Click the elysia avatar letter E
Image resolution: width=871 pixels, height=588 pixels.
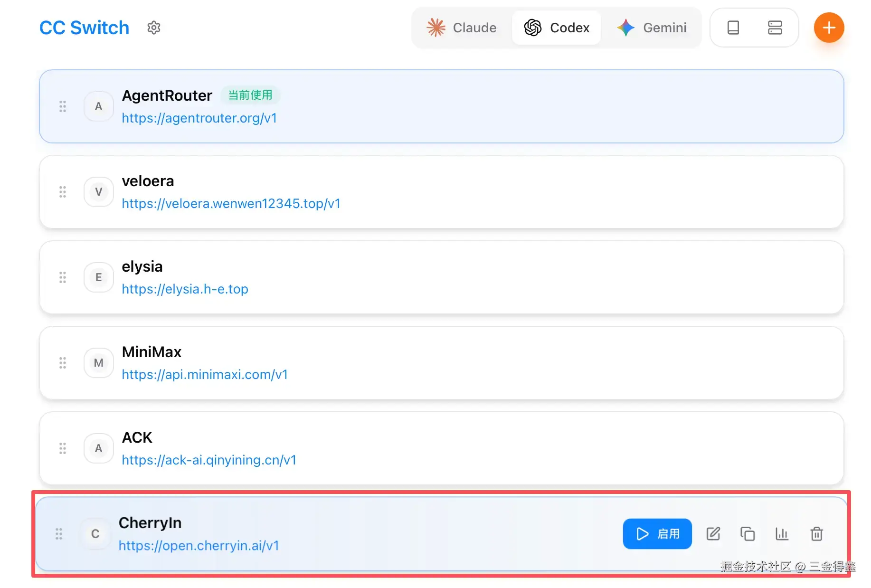(98, 277)
